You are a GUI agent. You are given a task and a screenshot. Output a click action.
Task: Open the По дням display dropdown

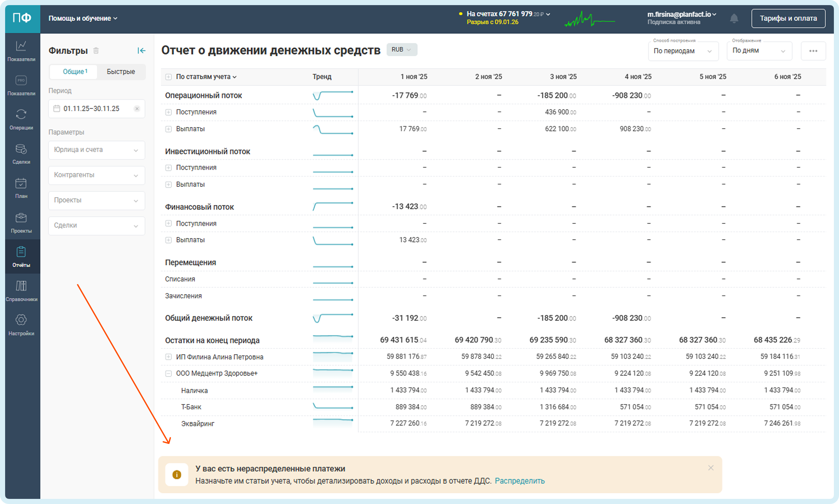[x=759, y=51]
